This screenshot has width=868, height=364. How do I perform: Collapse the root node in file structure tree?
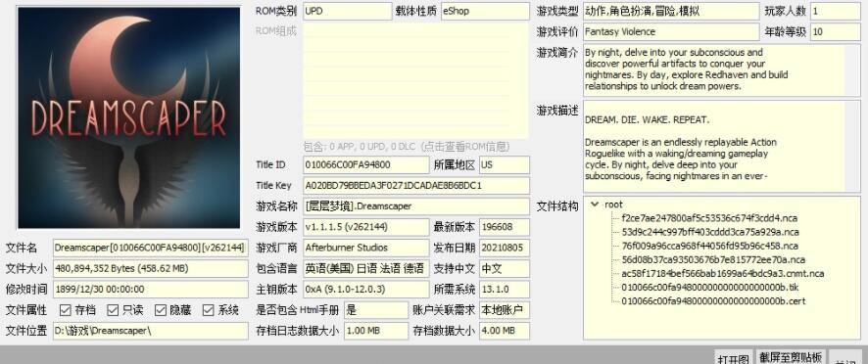pos(595,205)
